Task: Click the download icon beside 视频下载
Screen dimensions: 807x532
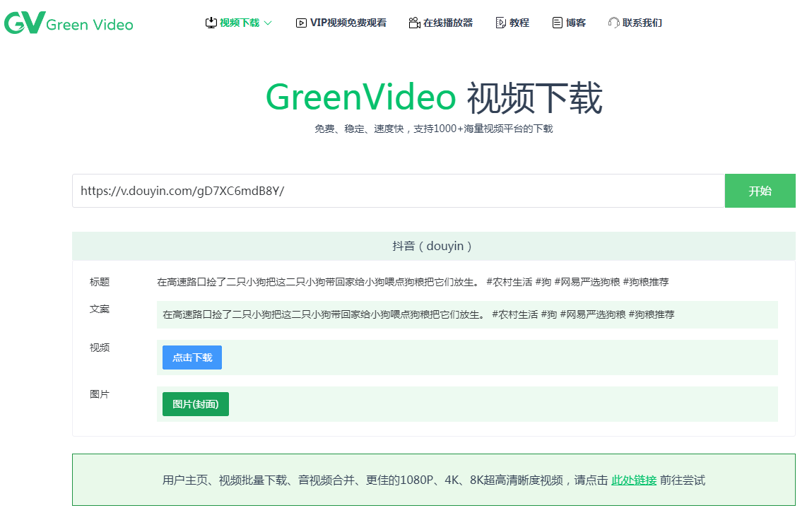Action: tap(211, 22)
